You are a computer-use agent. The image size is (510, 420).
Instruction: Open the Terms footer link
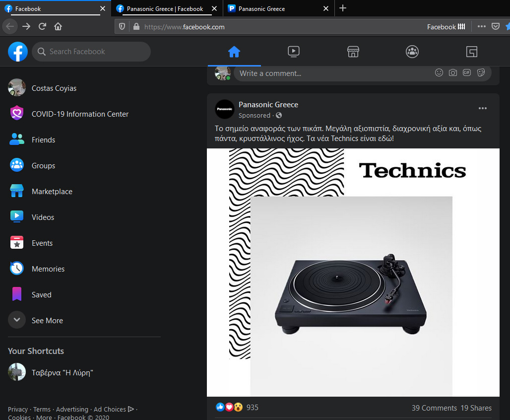pyautogui.click(x=42, y=409)
